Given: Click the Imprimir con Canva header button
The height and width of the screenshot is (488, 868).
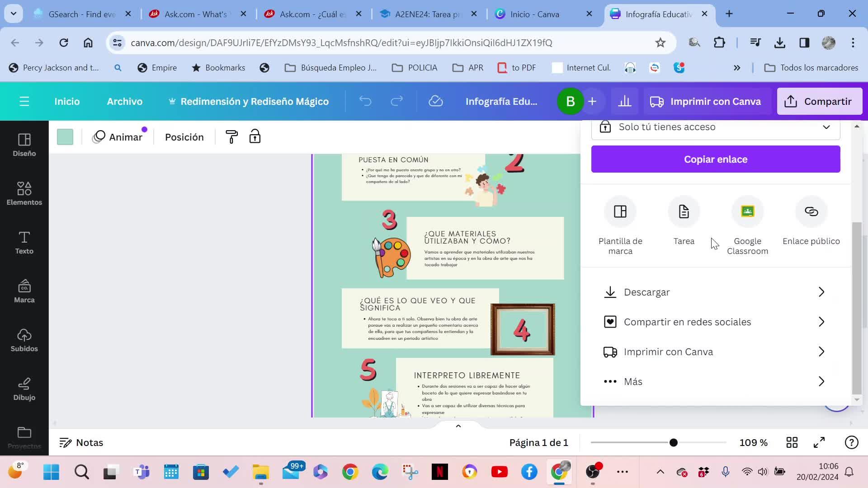Looking at the screenshot, I should pyautogui.click(x=705, y=101).
